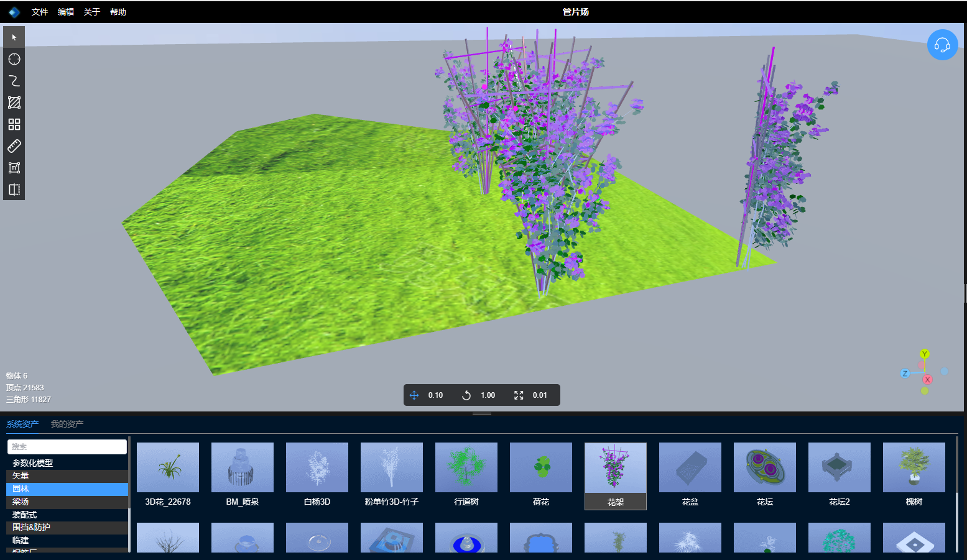Open the four-square grid array tool
The image size is (967, 560).
click(14, 124)
